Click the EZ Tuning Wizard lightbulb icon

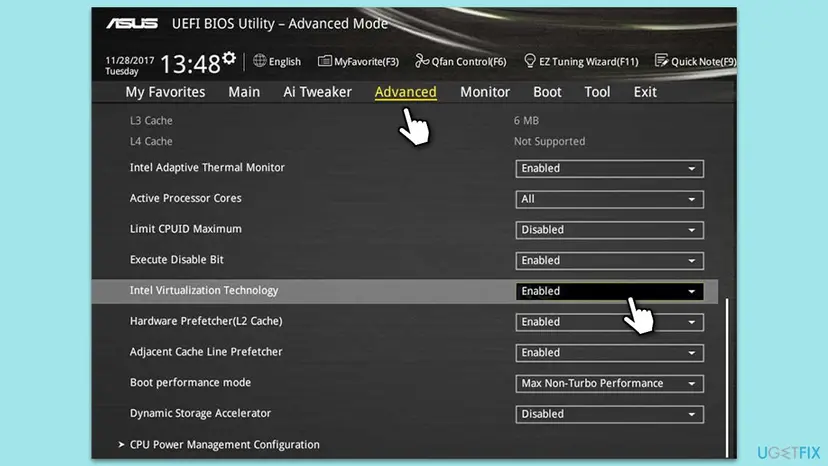530,61
